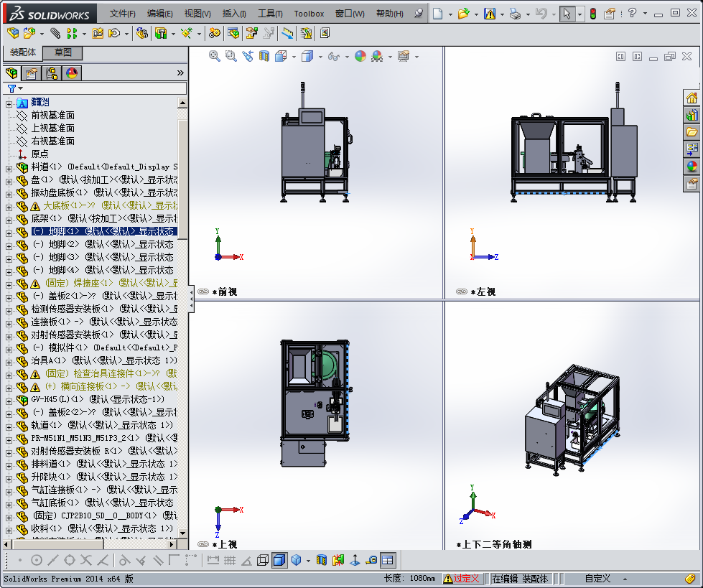The height and width of the screenshot is (588, 703).
Task: Click the Edit Appearance color ball icon
Action: 360,56
